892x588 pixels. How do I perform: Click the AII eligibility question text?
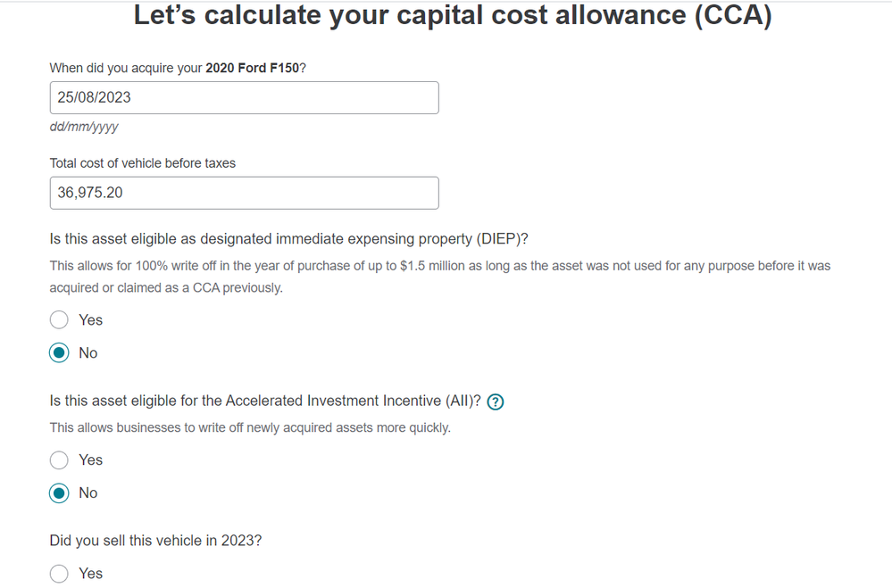[265, 401]
